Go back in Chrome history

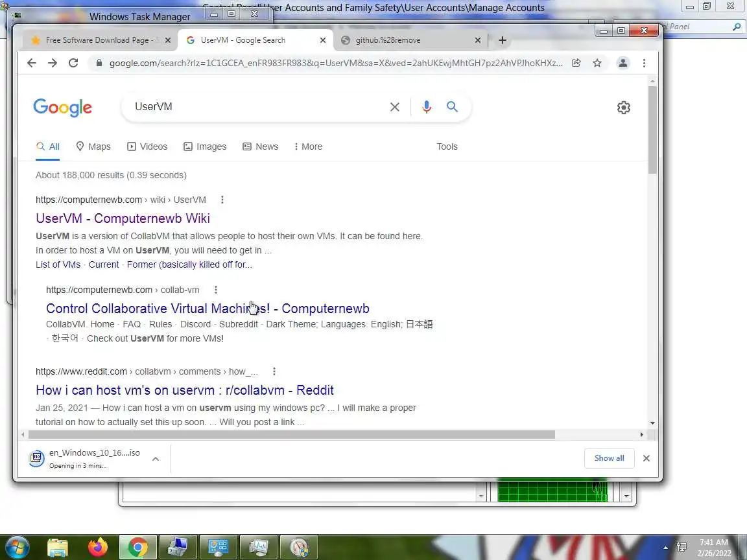coord(31,63)
